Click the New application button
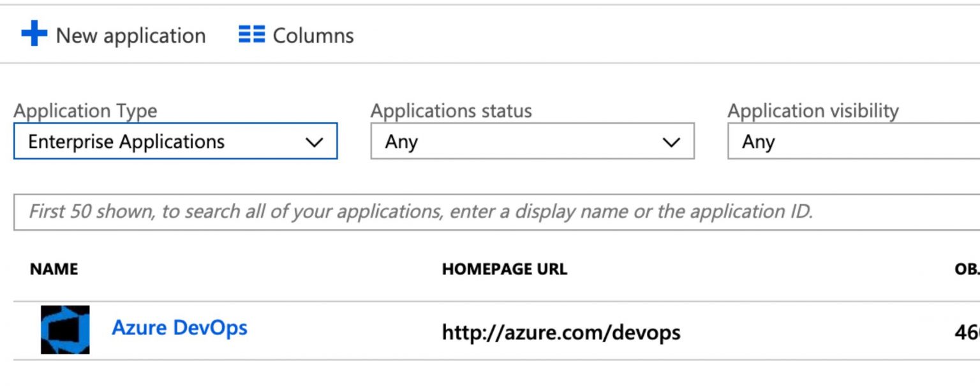 [115, 35]
